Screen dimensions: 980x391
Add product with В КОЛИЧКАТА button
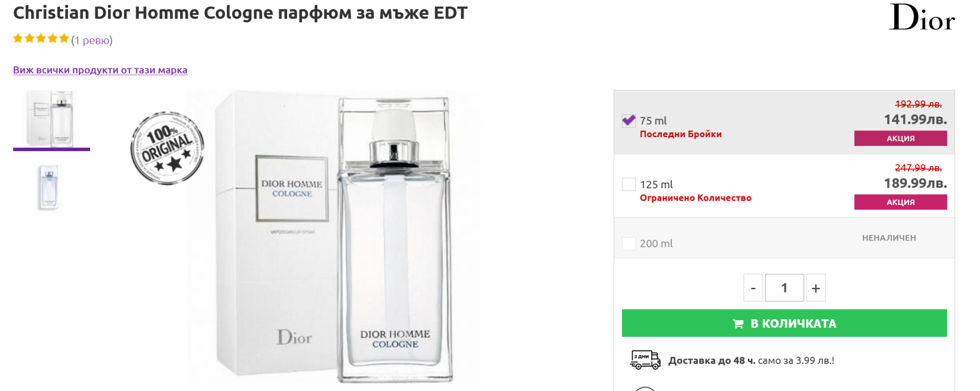[x=784, y=323]
